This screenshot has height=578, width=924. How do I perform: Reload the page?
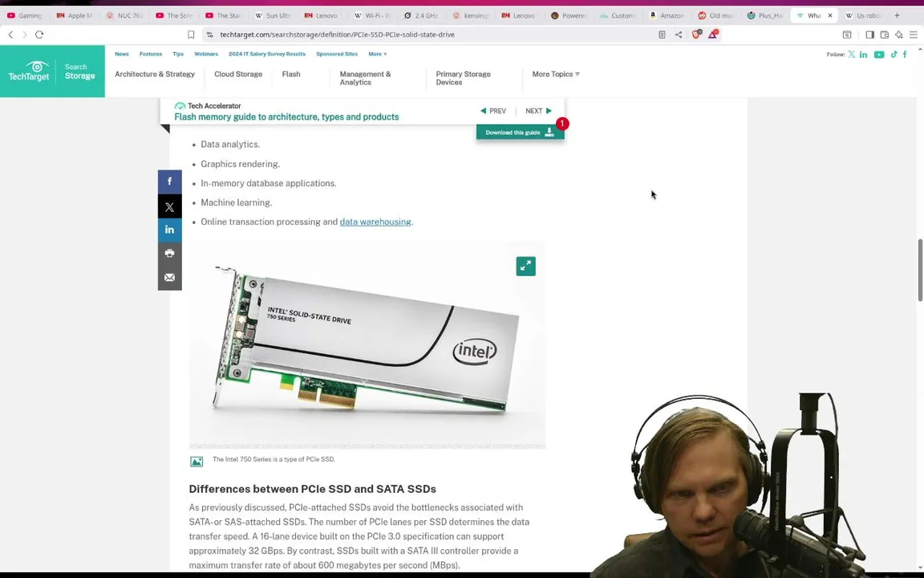click(39, 35)
